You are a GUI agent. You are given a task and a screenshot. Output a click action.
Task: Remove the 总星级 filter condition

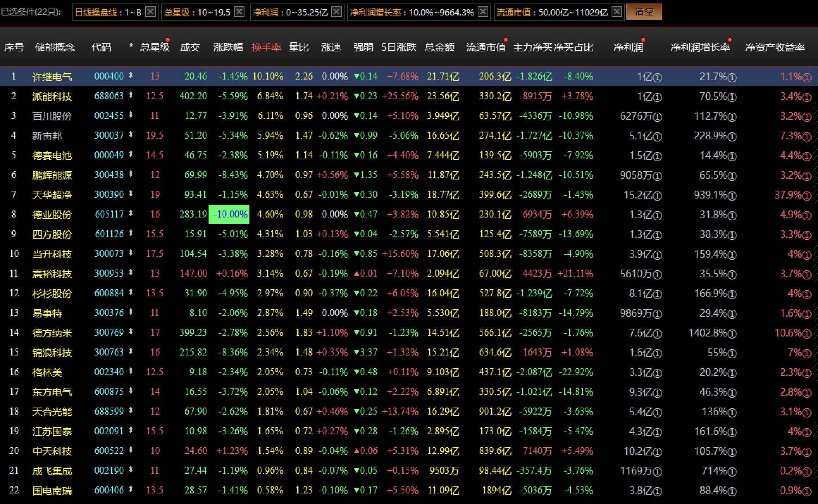click(239, 12)
